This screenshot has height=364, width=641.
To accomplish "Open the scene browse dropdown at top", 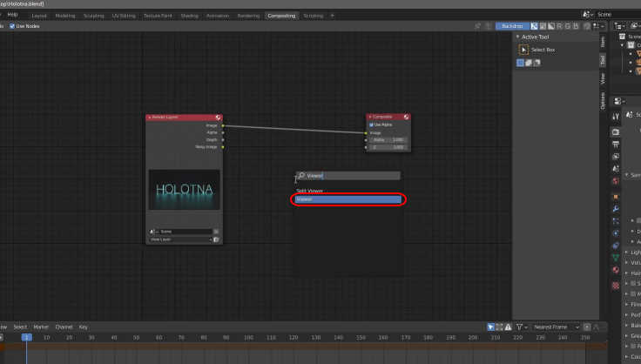I will pos(588,15).
